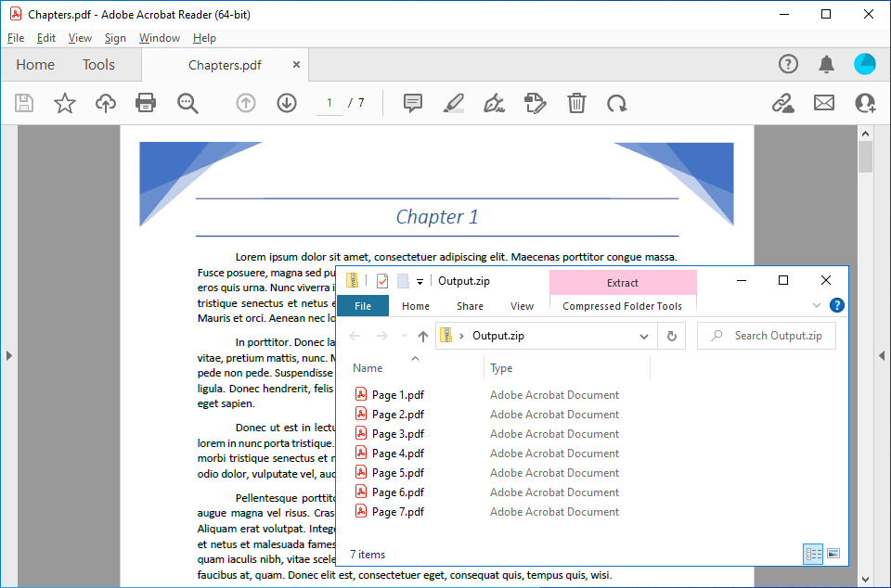Click the star bookmark icon
Viewport: 891px width, 588px height.
click(x=64, y=103)
